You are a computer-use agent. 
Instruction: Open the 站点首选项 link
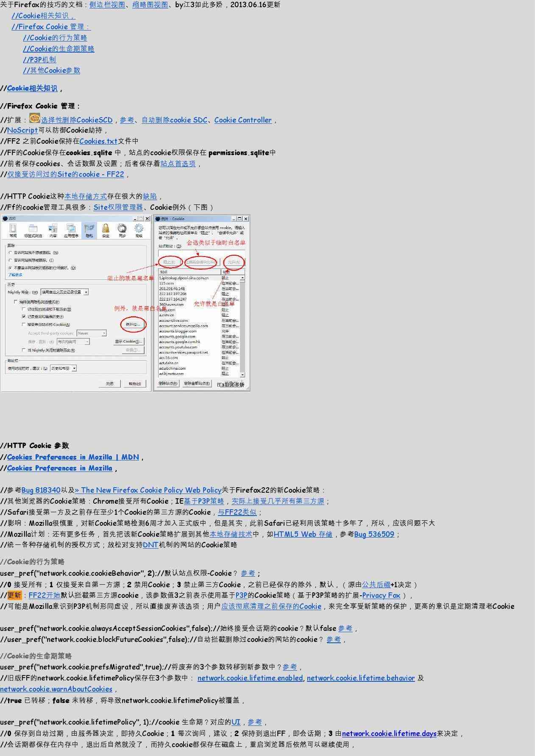178,163
